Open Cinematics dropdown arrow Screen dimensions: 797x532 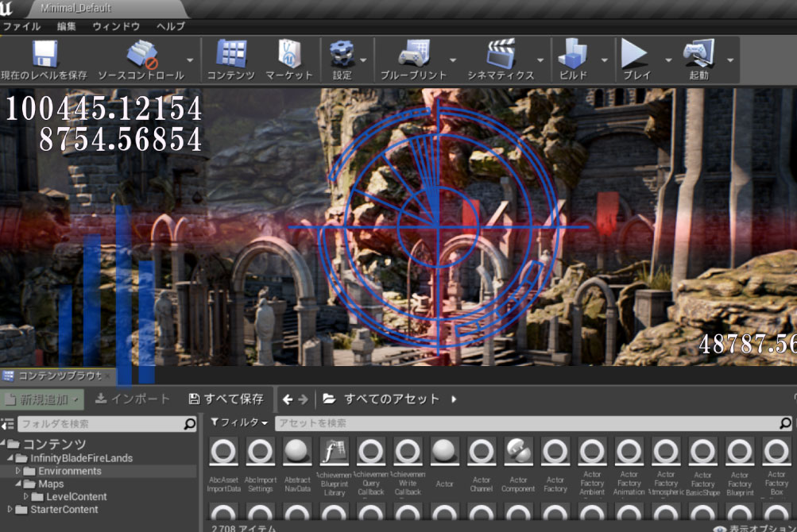(540, 60)
